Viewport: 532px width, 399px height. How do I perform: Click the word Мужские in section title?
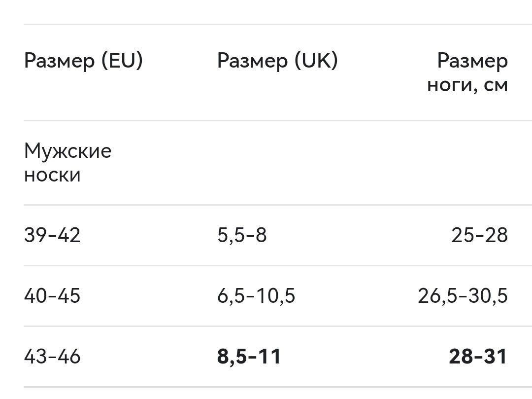(x=68, y=151)
